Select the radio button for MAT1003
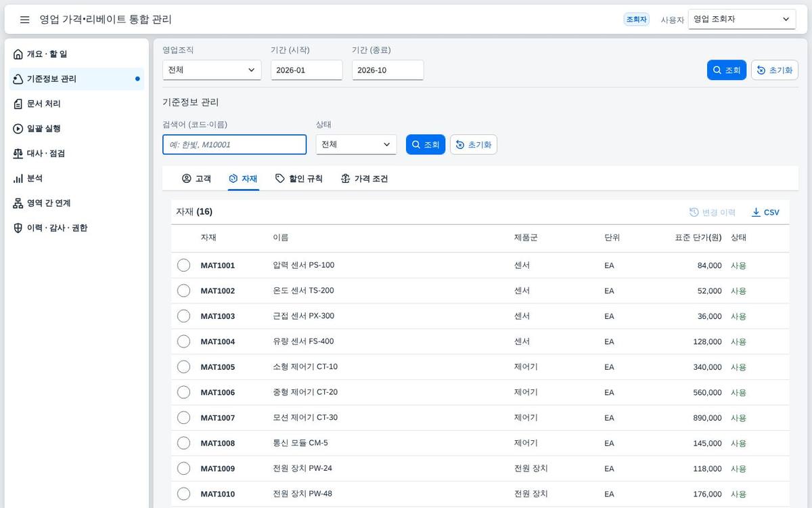The height and width of the screenshot is (508, 812). click(x=183, y=316)
